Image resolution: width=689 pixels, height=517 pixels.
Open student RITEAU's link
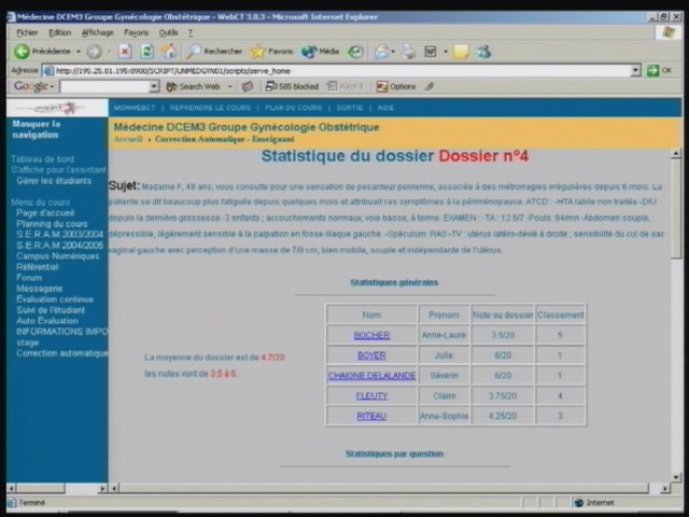pos(372,416)
